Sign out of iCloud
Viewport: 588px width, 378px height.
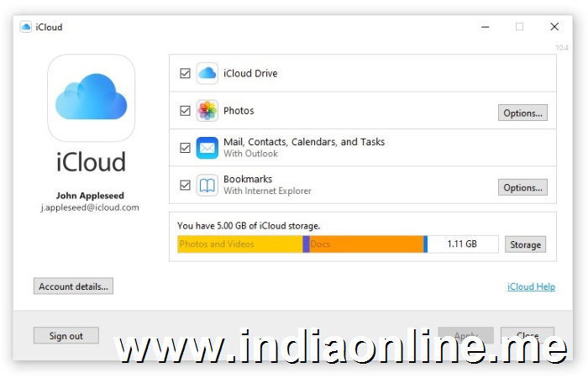(66, 336)
